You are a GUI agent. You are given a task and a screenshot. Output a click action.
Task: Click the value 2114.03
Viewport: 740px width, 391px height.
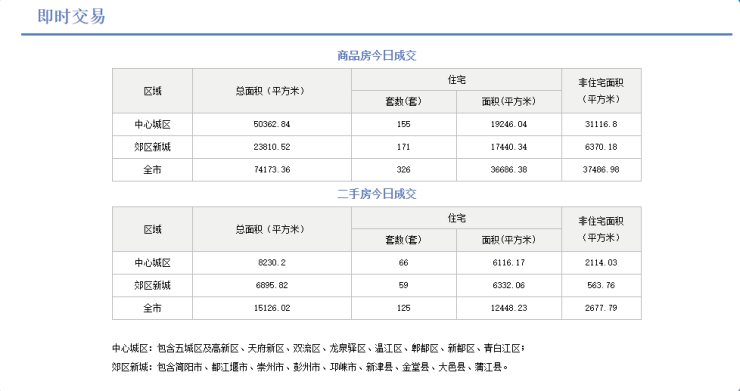(x=601, y=263)
